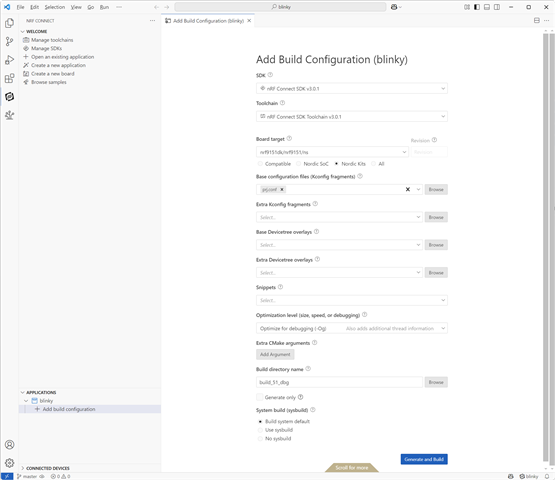This screenshot has width=555, height=480.
Task: Open the Base Devicetree overlays dropdown
Action: coord(339,245)
